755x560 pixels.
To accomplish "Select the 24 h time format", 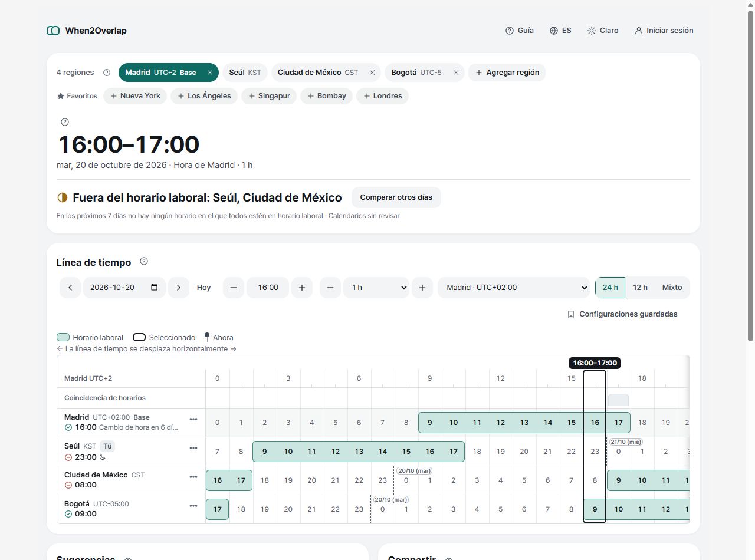I will (x=610, y=288).
